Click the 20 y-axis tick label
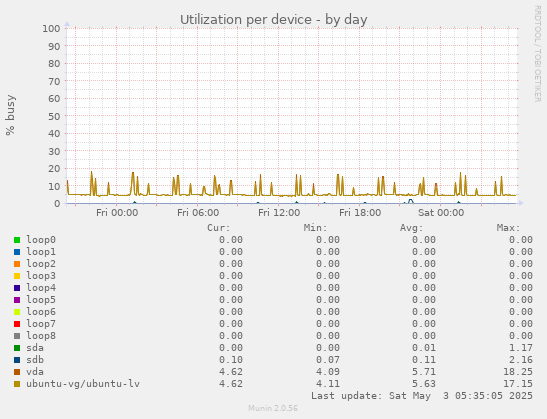This screenshot has height=419, width=547. point(54,169)
